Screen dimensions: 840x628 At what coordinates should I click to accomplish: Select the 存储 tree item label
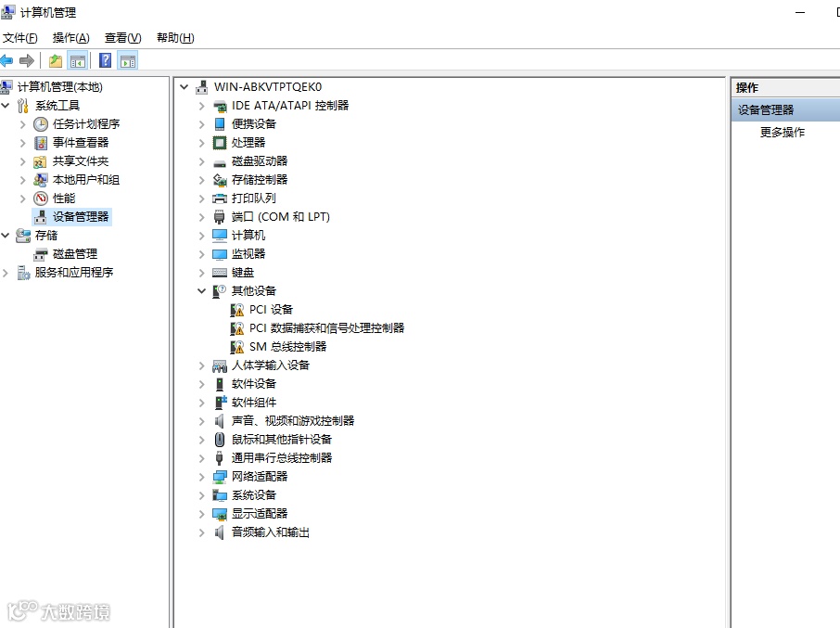(x=46, y=236)
